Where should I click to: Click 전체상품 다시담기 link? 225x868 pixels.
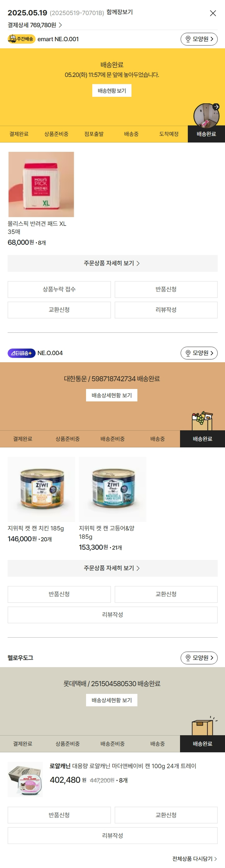tap(195, 858)
